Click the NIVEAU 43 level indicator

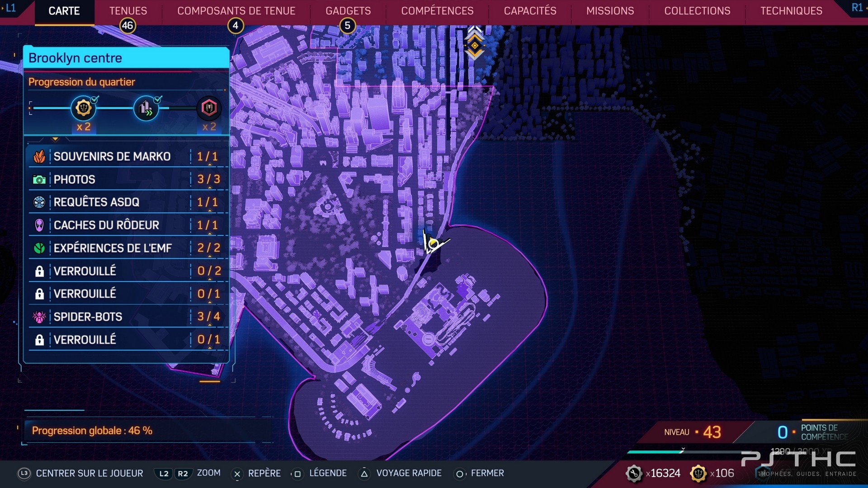[693, 432]
